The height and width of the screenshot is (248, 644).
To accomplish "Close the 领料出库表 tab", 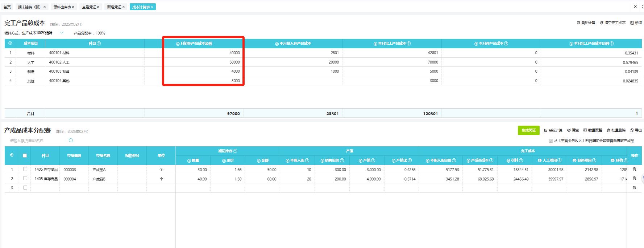I will pyautogui.click(x=73, y=7).
